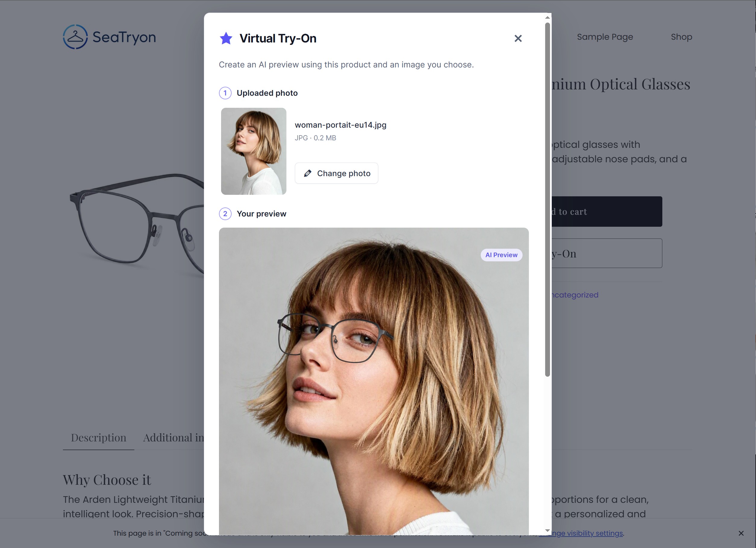
Task: Close the Virtual Try-On modal
Action: tap(518, 38)
